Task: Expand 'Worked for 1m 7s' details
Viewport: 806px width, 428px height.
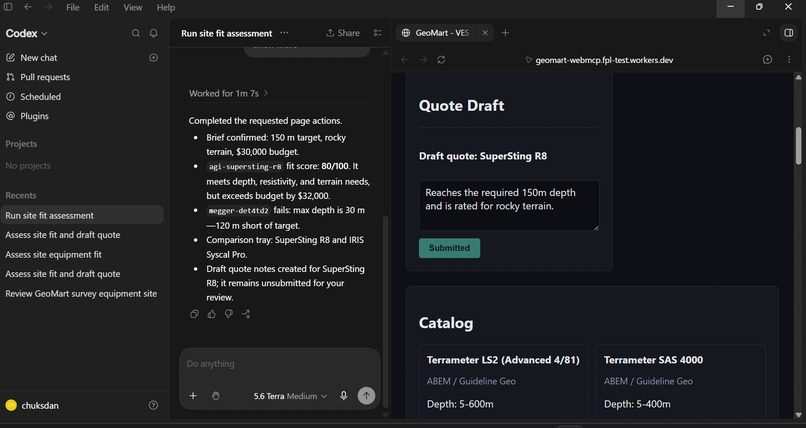Action: pos(229,94)
